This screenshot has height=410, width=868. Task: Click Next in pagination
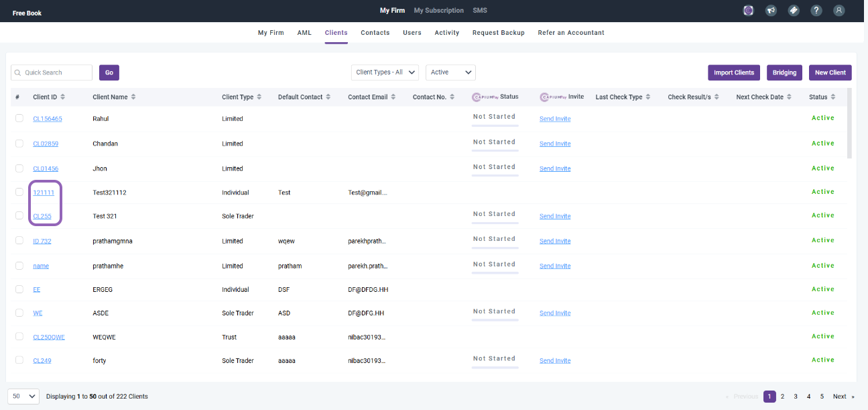click(x=843, y=397)
